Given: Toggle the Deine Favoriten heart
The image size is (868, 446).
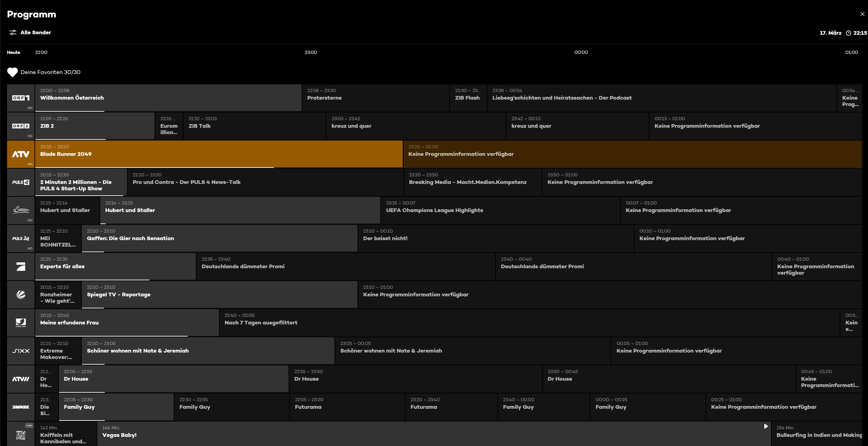Looking at the screenshot, I should click(13, 72).
